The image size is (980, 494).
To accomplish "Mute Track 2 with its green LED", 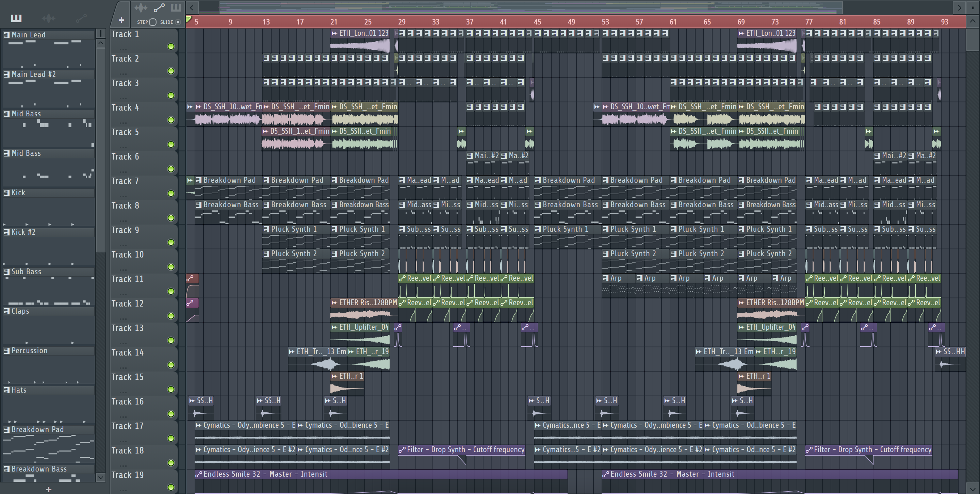I will [171, 71].
